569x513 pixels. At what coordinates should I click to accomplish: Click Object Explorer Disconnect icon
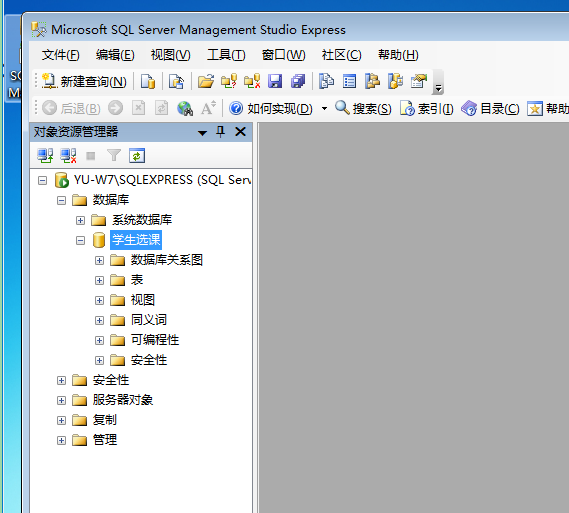coord(68,156)
